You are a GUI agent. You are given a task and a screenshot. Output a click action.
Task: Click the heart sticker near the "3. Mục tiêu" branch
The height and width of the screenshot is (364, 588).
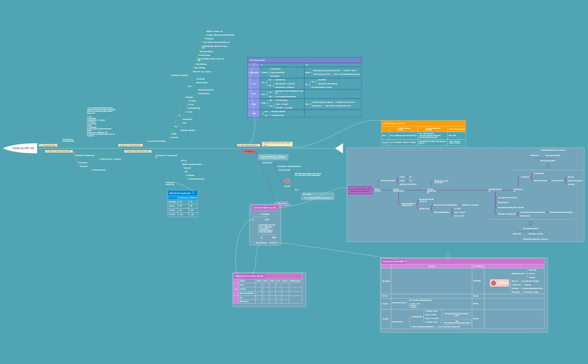click(287, 181)
